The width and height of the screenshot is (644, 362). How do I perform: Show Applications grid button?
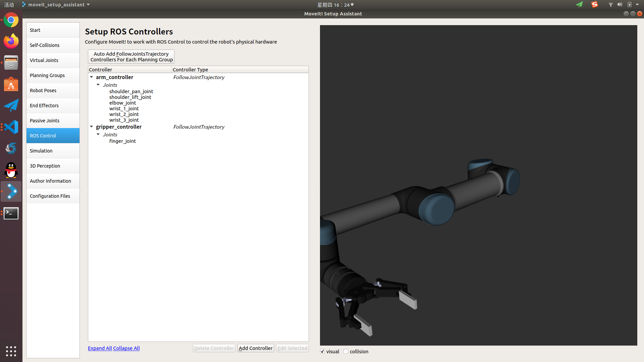click(11, 351)
